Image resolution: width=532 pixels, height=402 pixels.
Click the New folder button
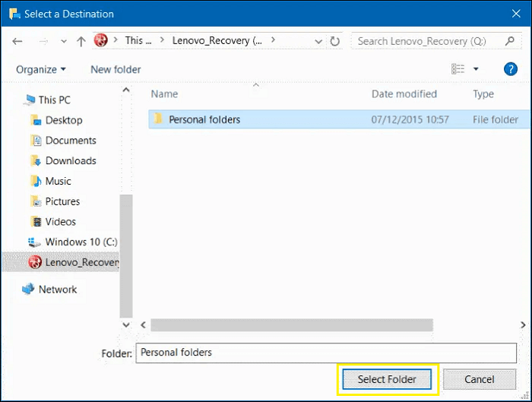(x=116, y=69)
